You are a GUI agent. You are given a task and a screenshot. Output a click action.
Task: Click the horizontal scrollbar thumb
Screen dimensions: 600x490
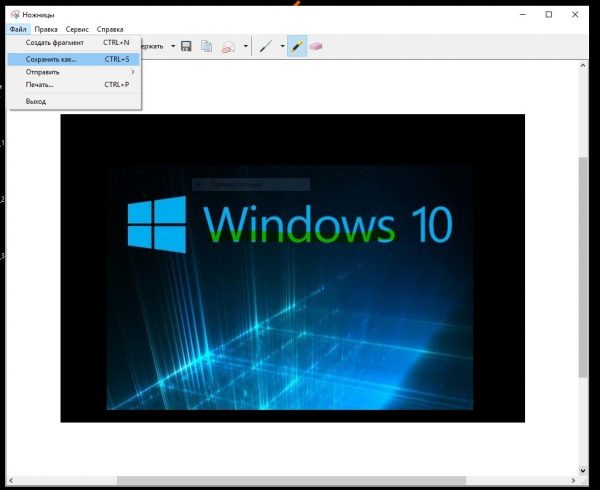(x=292, y=480)
